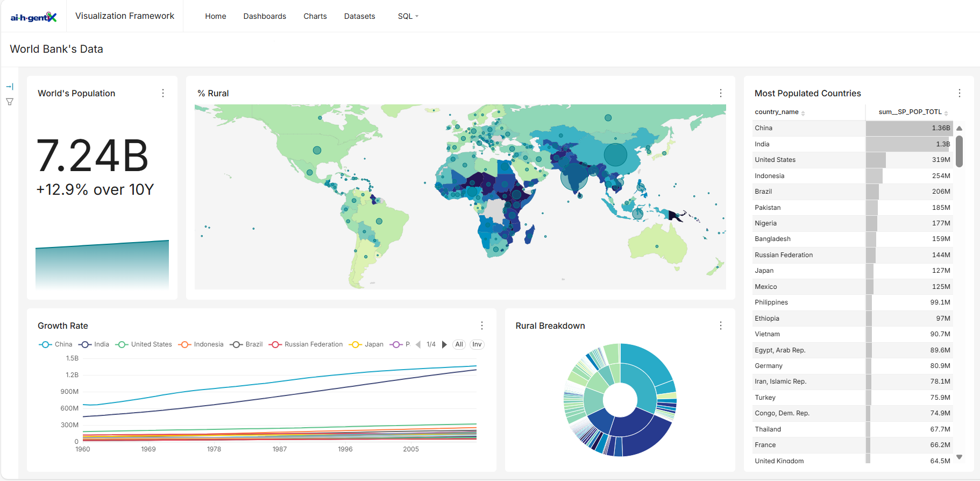The height and width of the screenshot is (481, 980).
Task: Select the Philippines table row
Action: point(853,302)
